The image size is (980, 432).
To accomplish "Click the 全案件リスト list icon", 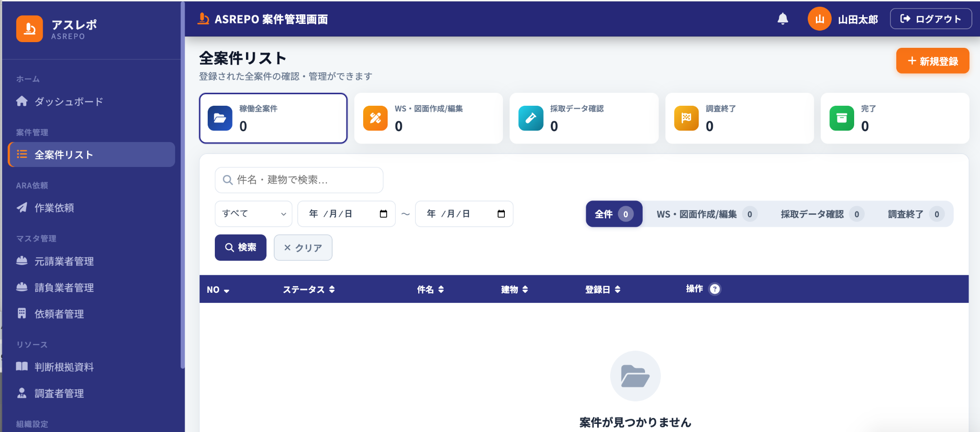I will coord(22,154).
